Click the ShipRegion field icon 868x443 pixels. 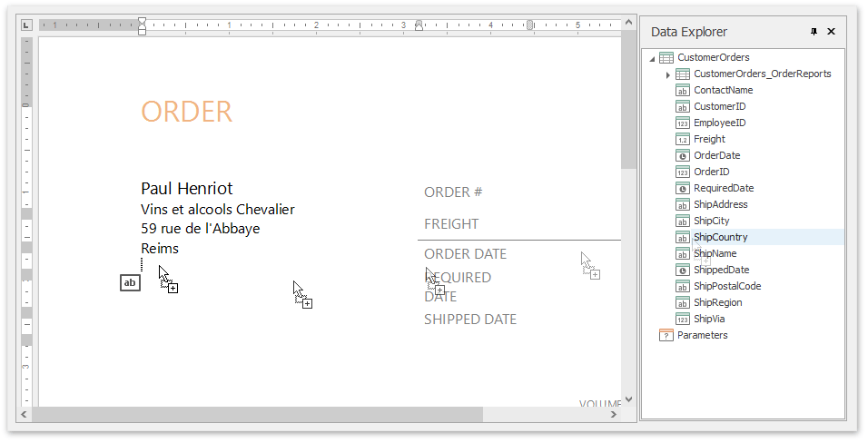pos(683,303)
